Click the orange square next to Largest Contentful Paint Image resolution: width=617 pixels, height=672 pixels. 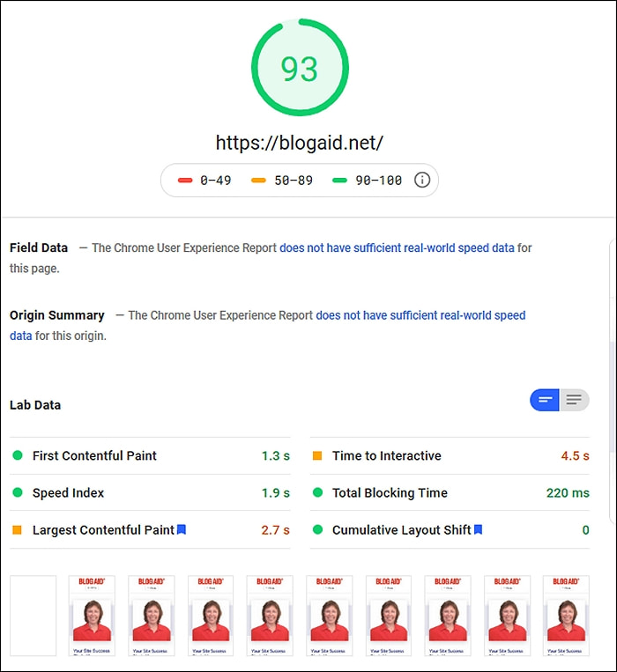[17, 530]
